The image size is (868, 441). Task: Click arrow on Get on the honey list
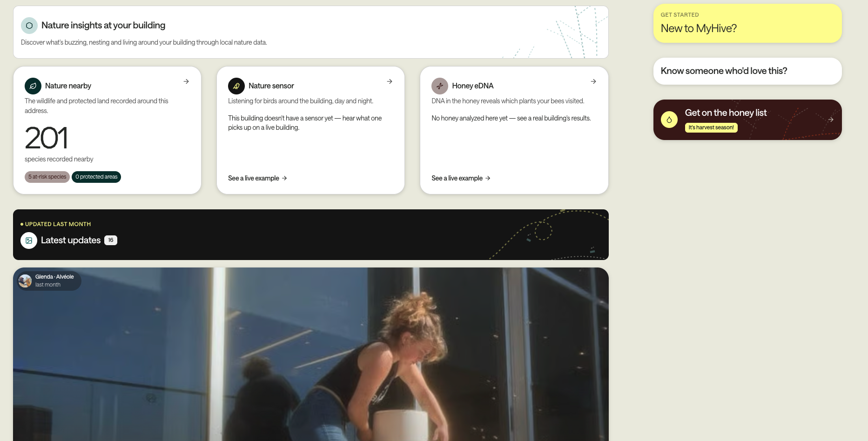[x=831, y=120]
